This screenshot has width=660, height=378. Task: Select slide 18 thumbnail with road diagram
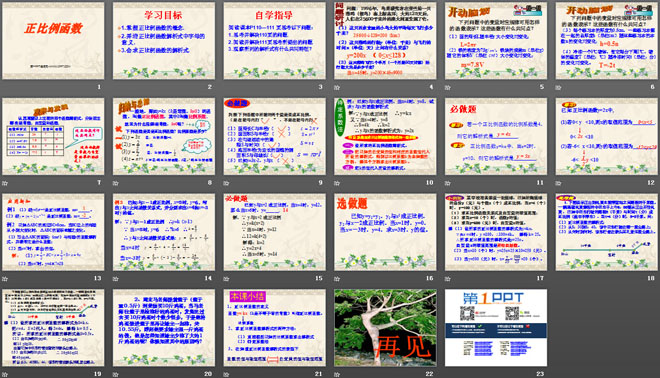pyautogui.click(x=607, y=232)
